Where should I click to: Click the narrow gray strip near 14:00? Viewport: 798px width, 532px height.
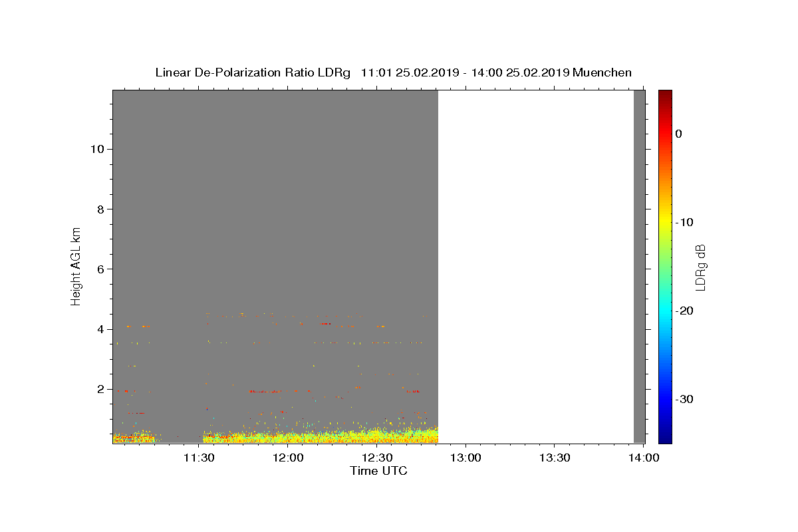pyautogui.click(x=639, y=266)
